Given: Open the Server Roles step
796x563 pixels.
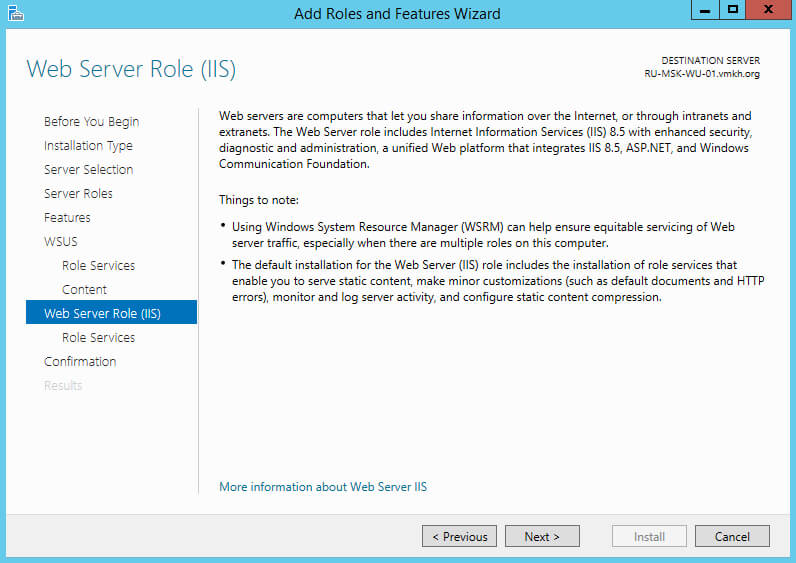Looking at the screenshot, I should pos(78,193).
